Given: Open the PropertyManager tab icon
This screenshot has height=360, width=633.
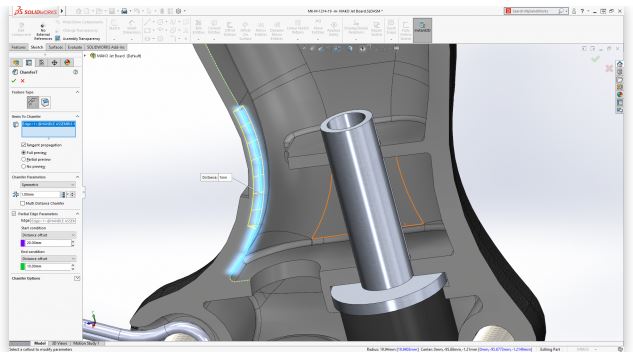Looking at the screenshot, I should tap(29, 63).
